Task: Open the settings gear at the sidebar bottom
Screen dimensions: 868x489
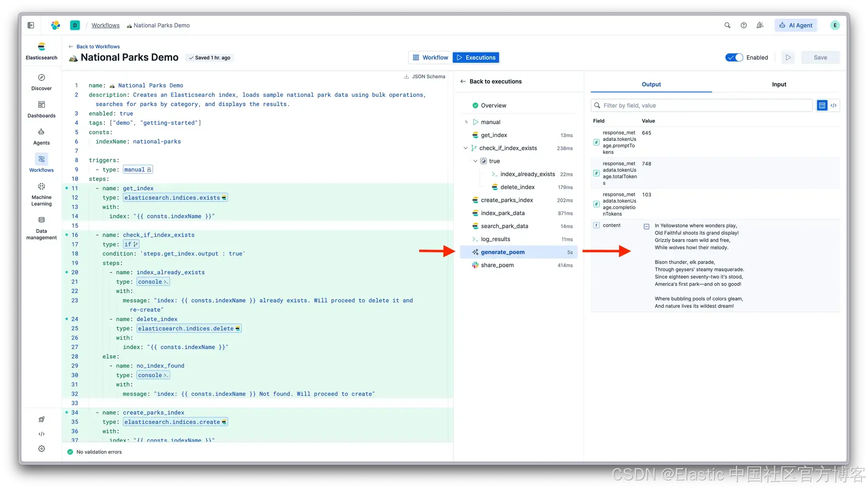Action: 42,449
